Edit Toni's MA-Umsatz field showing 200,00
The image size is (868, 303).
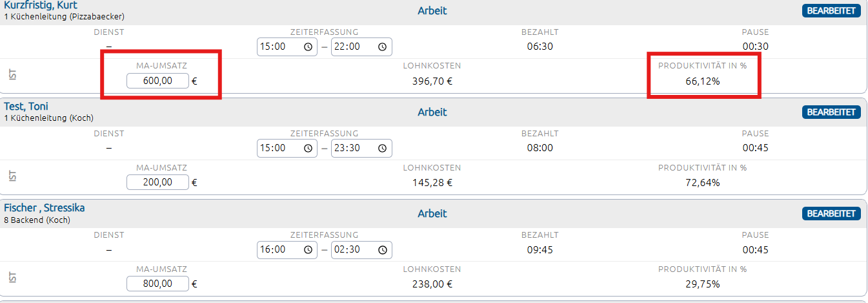[x=157, y=182]
